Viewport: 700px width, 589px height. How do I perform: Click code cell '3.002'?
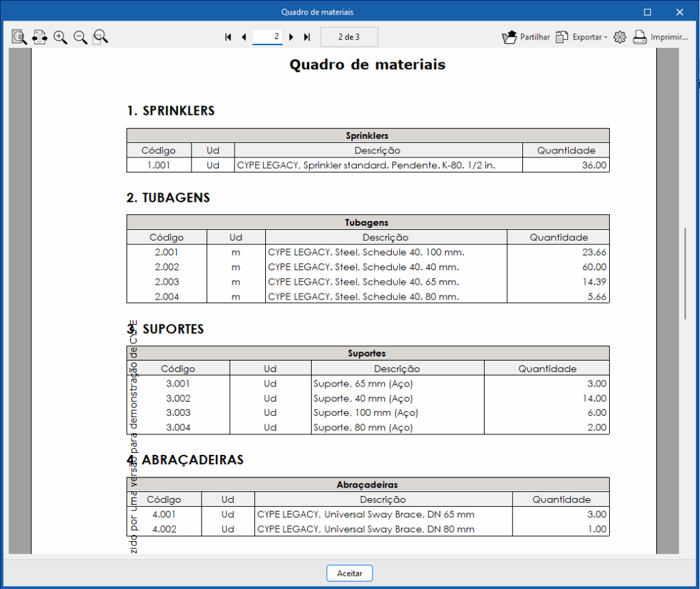pyautogui.click(x=178, y=398)
